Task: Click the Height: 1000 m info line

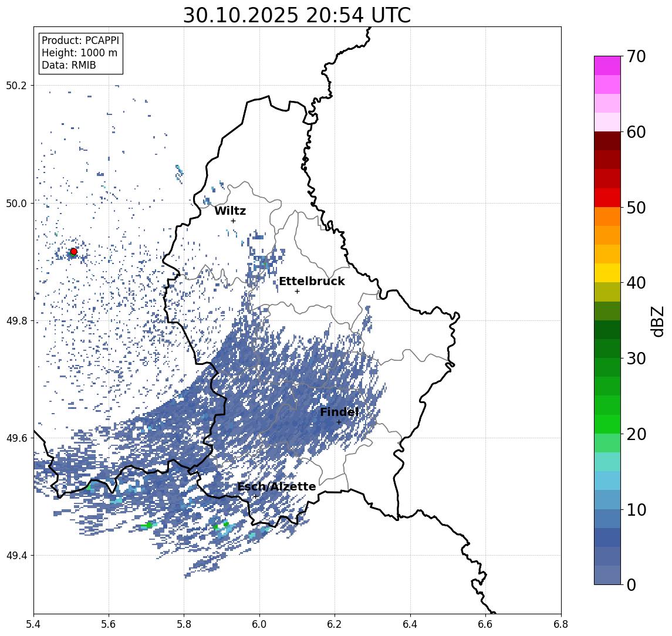Action: tap(79, 53)
